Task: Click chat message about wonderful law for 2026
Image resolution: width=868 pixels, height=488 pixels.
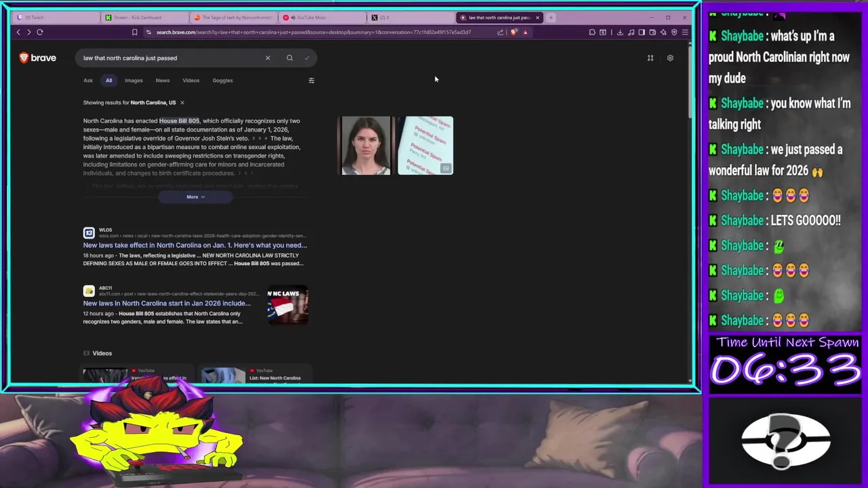Action: click(776, 160)
